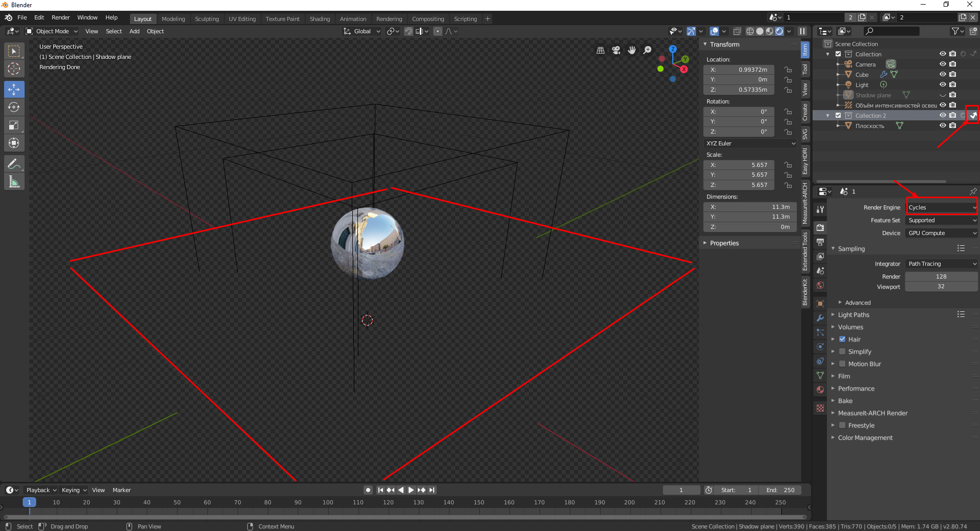Toggle perspective/orthographic grid icon
980x531 pixels.
(601, 50)
